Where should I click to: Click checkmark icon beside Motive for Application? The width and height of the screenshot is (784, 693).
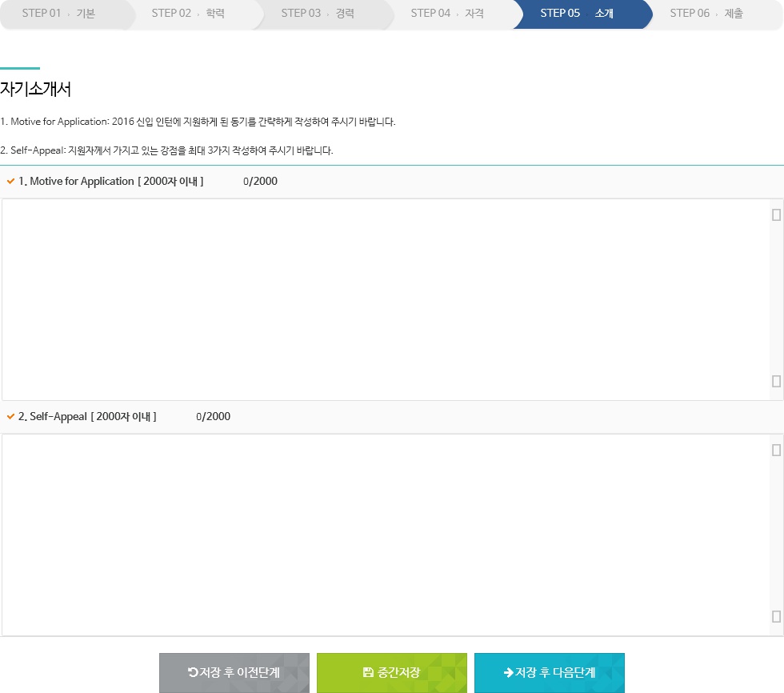pyautogui.click(x=10, y=181)
